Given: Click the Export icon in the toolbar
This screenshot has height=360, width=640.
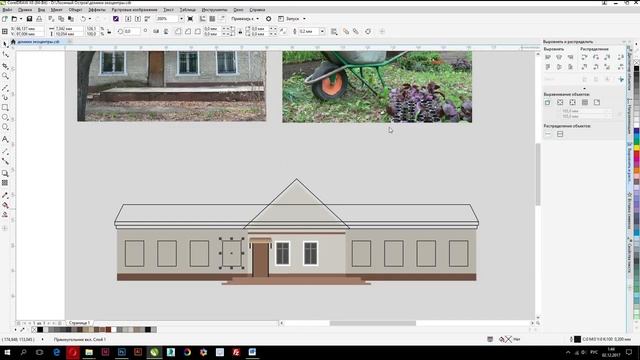Looking at the screenshot, I should [138, 19].
